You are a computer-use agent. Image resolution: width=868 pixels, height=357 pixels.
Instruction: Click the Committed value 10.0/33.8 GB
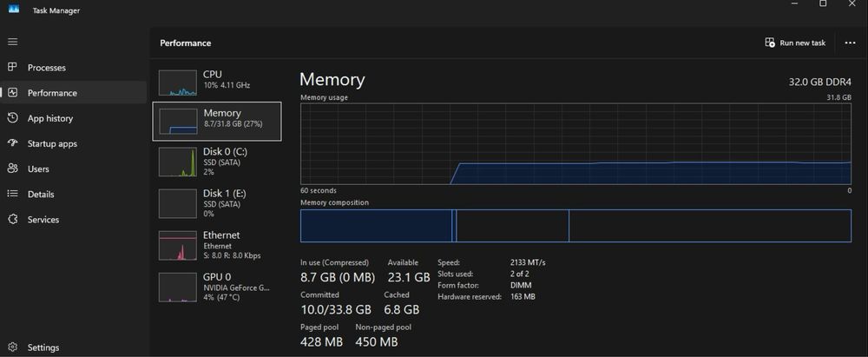click(x=336, y=309)
